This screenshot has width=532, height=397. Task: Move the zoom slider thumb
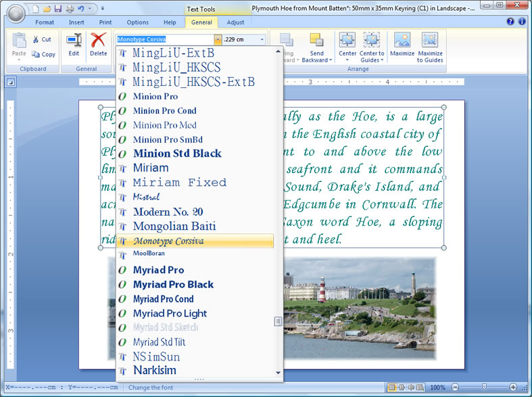[x=484, y=387]
